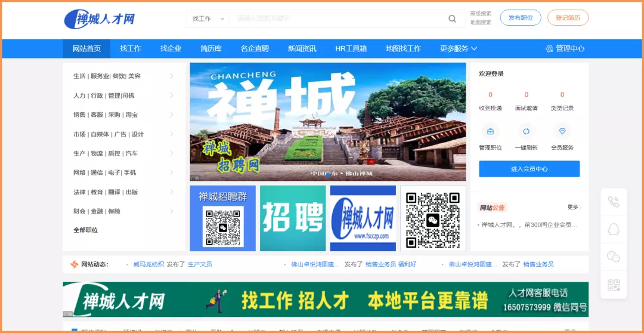The image size is (644, 333).
Task: Click the 管理职位 briefcase icon
Action: pyautogui.click(x=490, y=131)
